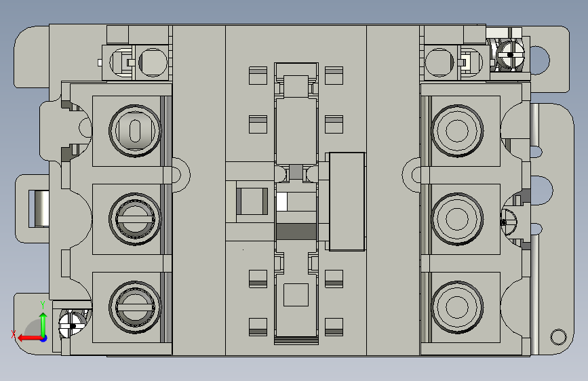
Task: Select the rectangular slot in the left mounting tab
Action: [39, 209]
